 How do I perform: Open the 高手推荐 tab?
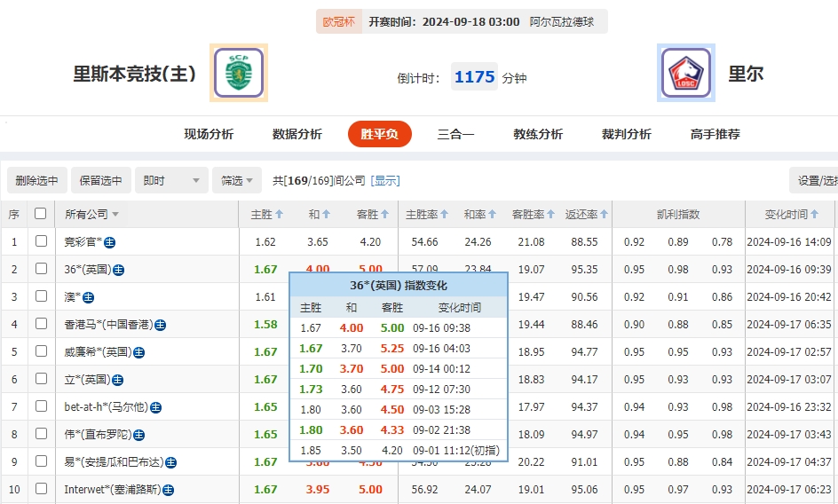[x=715, y=134]
